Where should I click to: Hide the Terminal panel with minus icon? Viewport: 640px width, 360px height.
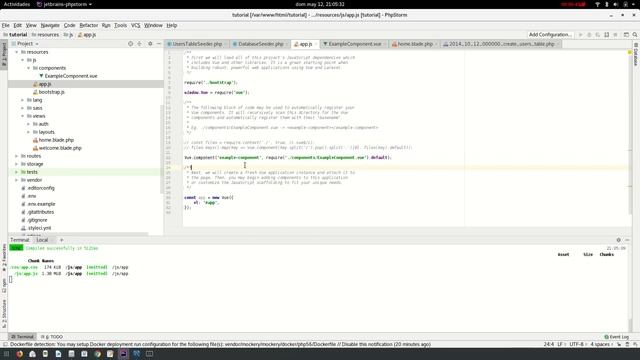[627, 240]
